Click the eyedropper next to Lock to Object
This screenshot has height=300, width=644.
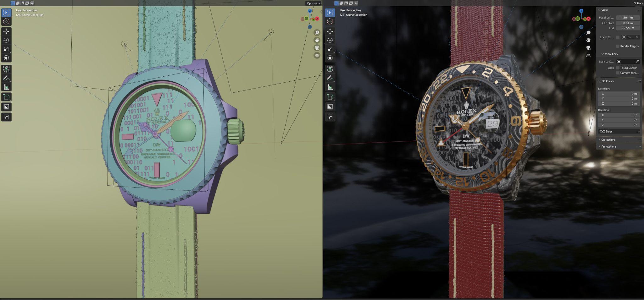pyautogui.click(x=637, y=62)
